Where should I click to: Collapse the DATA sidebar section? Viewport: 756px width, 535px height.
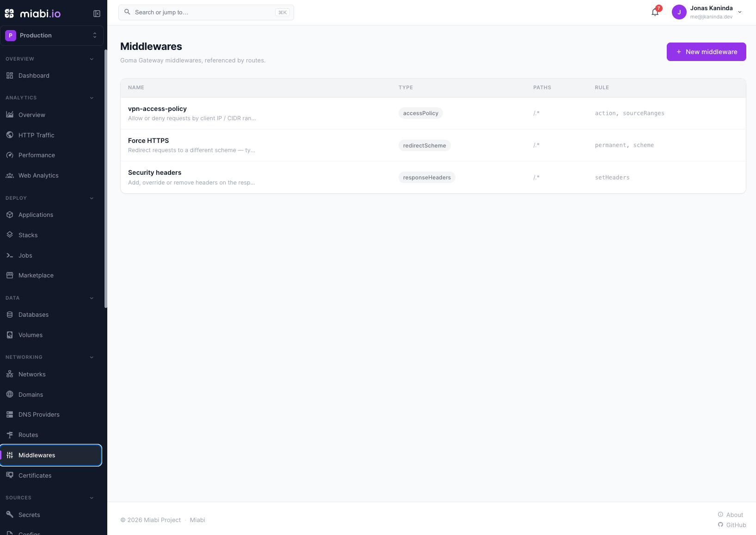[x=92, y=298]
